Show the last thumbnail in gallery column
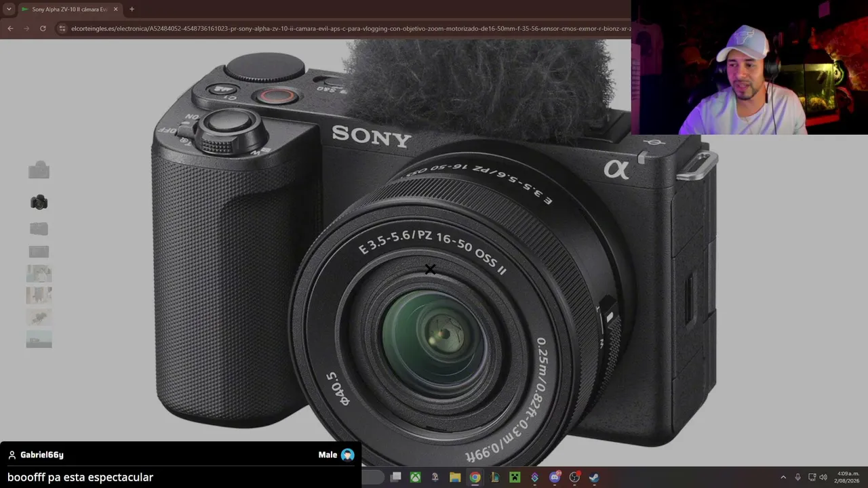Screen dimensions: 868x488 [x=39, y=340]
